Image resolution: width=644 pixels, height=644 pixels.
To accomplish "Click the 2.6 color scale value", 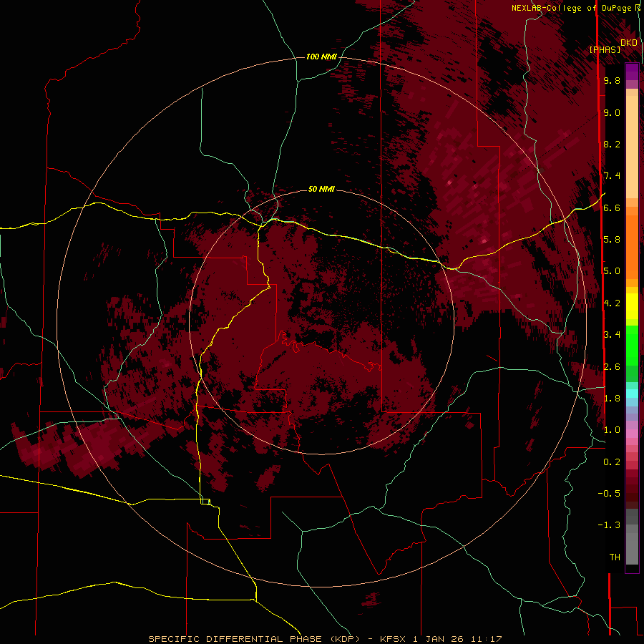I will 612,367.
